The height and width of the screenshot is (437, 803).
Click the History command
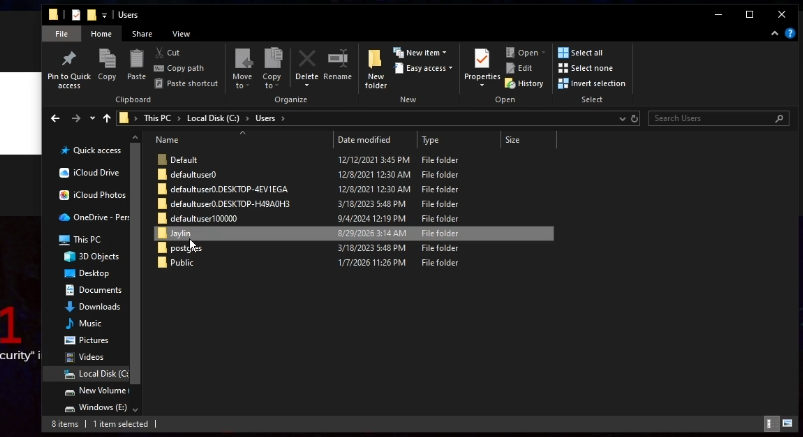(x=524, y=84)
